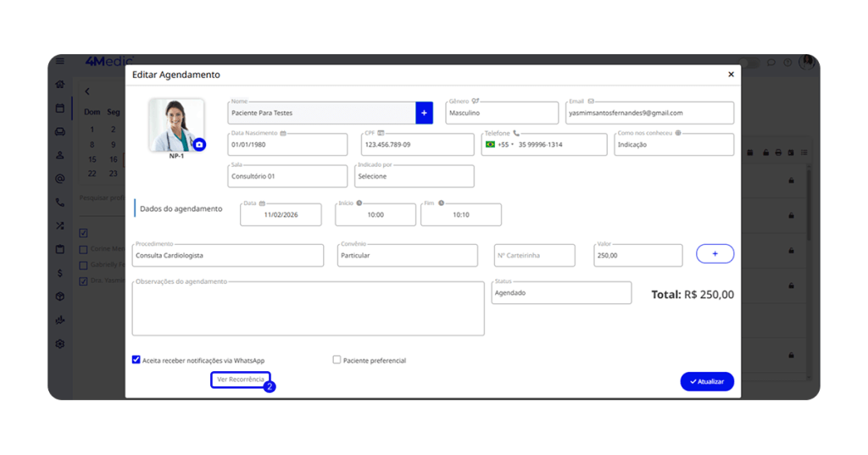Click the 'Ver Recorrência' link
This screenshot has height=455, width=868.
[240, 380]
